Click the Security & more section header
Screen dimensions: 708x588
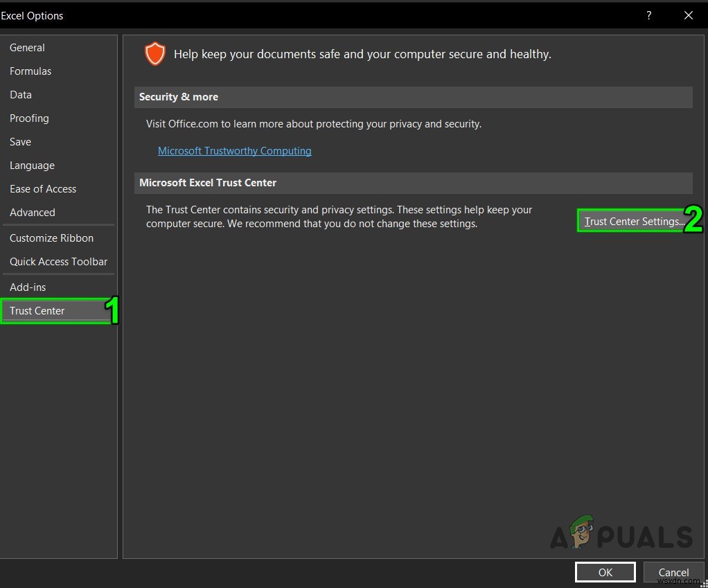pos(413,97)
